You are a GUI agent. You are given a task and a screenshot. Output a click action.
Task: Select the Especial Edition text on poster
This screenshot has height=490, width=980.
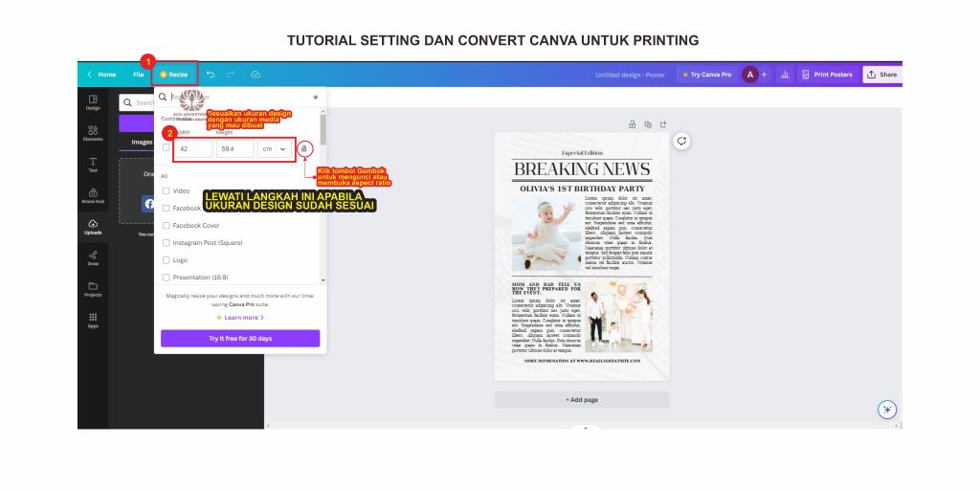click(x=582, y=152)
